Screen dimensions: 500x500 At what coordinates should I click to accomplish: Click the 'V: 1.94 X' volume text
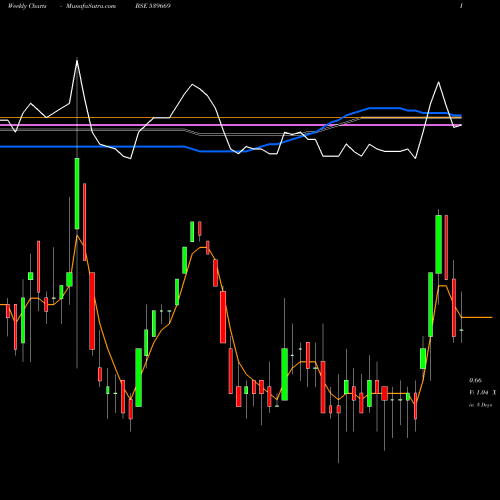tap(483, 393)
